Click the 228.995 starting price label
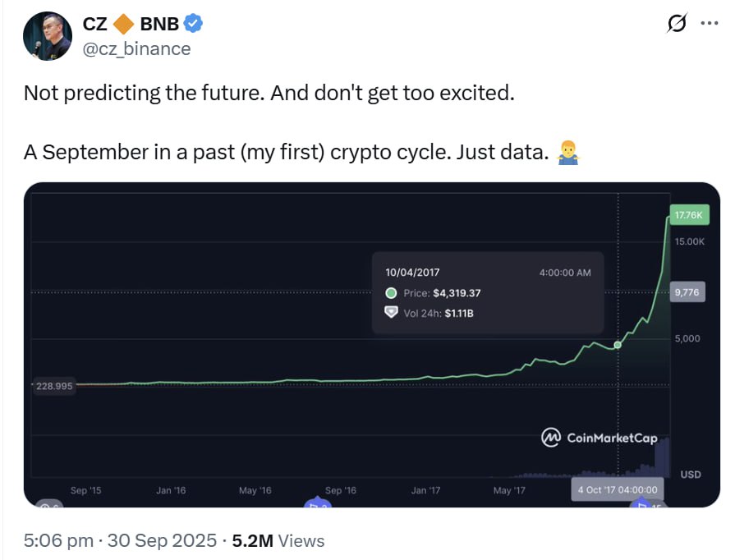Viewport: 735px width, 560px height. [55, 386]
